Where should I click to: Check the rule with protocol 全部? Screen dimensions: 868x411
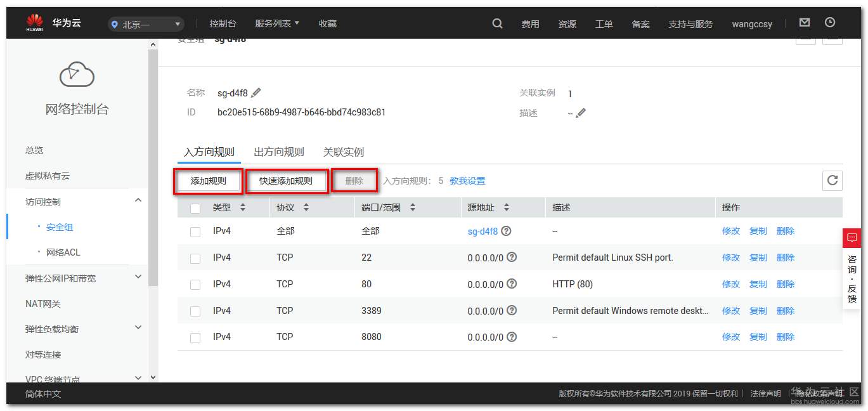tap(195, 232)
